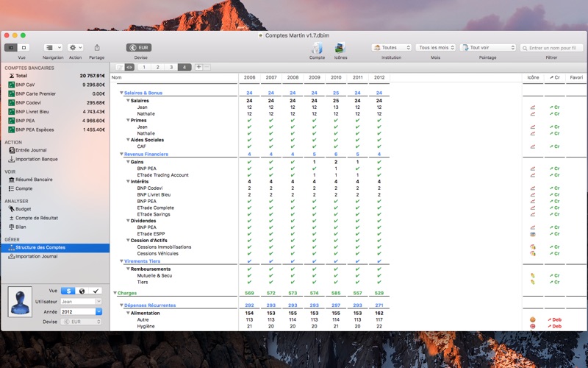Collapse the Alimentation subgroup

pyautogui.click(x=128, y=314)
